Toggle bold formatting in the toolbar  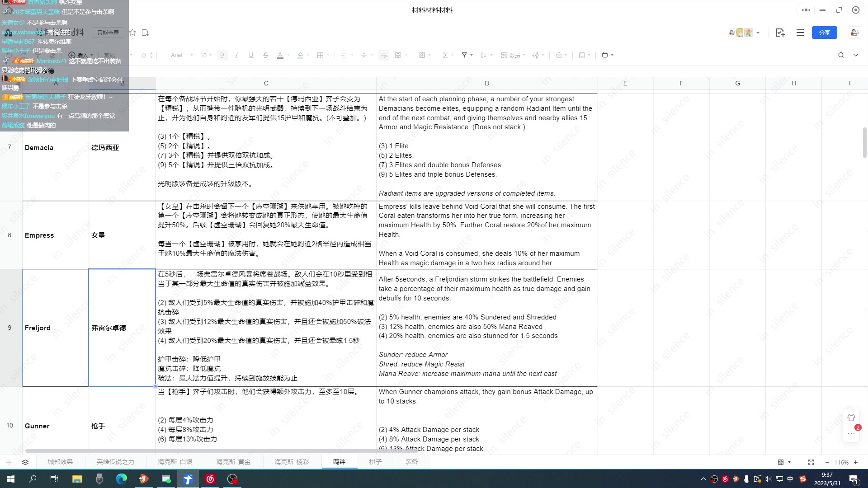tap(222, 55)
